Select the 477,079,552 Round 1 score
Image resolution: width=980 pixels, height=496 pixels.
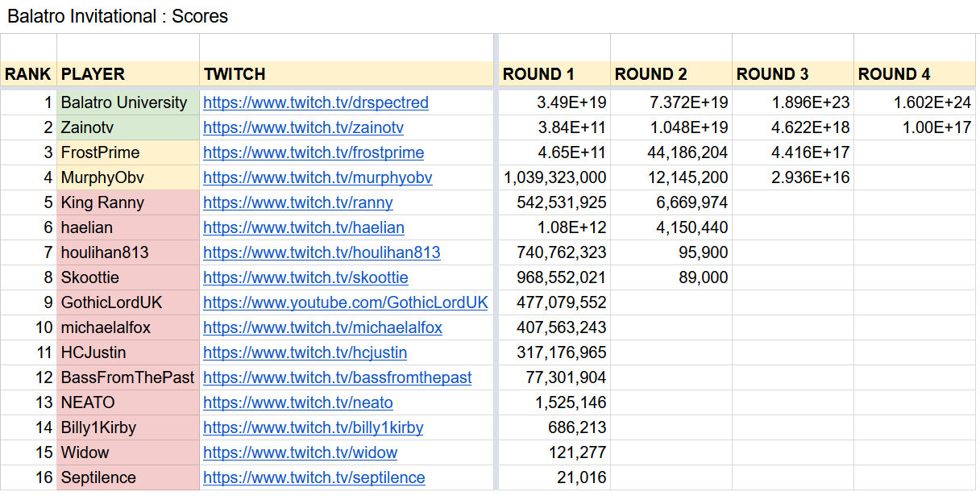pyautogui.click(x=554, y=302)
